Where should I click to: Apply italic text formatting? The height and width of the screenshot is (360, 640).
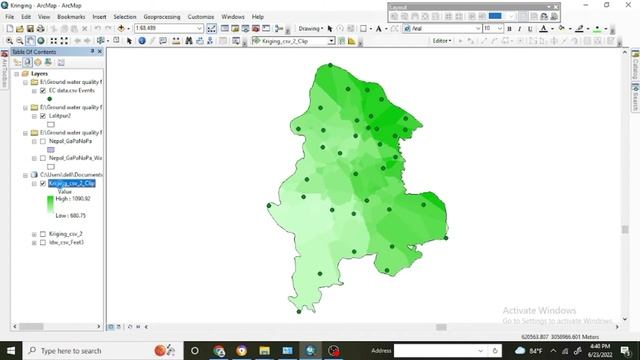click(519, 29)
